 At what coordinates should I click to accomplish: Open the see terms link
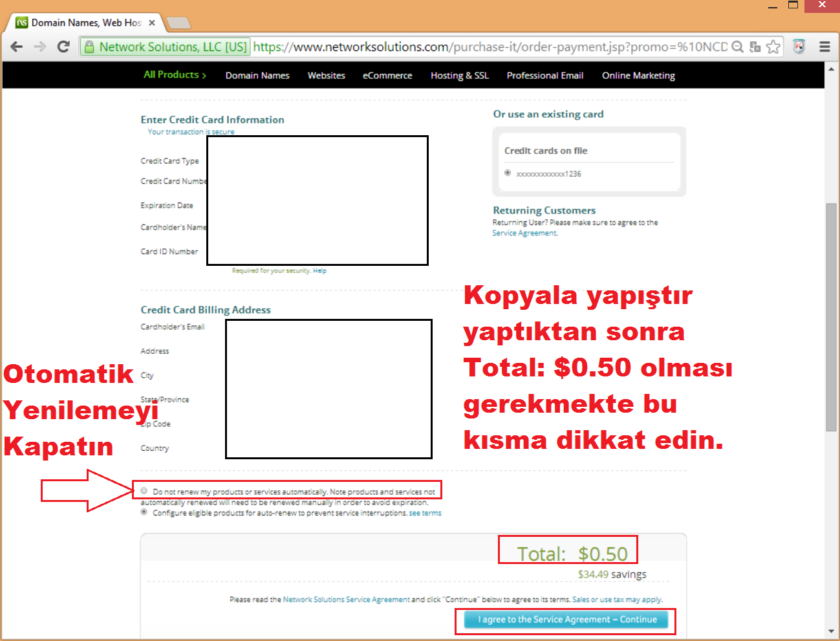pyautogui.click(x=425, y=514)
